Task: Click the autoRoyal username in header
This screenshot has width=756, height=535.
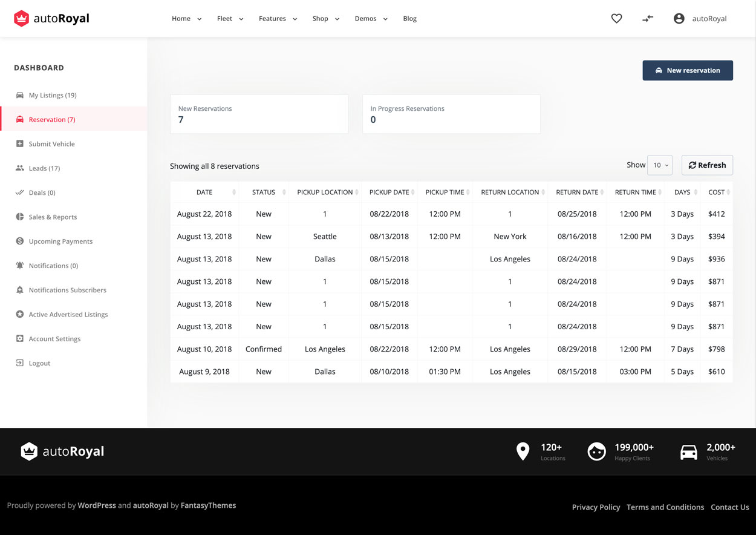Action: (x=709, y=19)
